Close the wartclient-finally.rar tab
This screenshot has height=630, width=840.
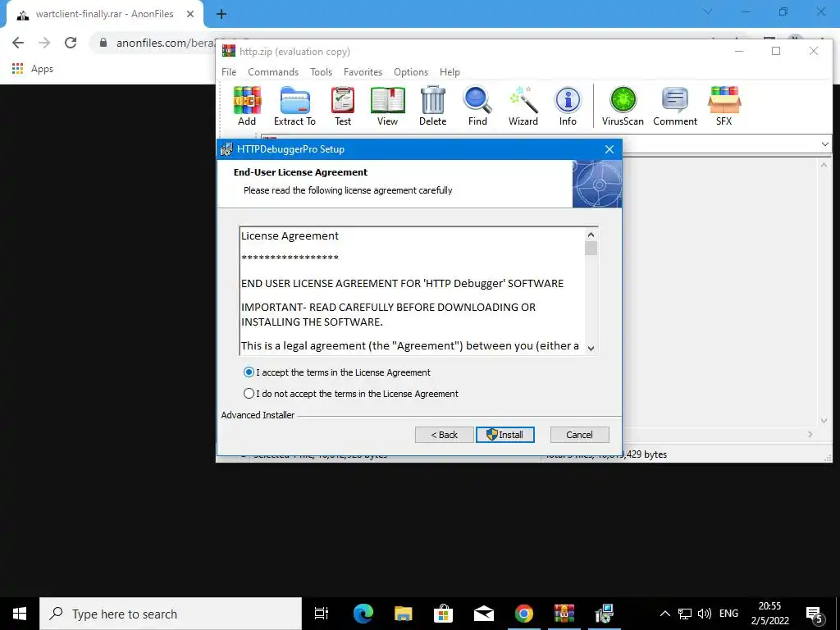[190, 15]
